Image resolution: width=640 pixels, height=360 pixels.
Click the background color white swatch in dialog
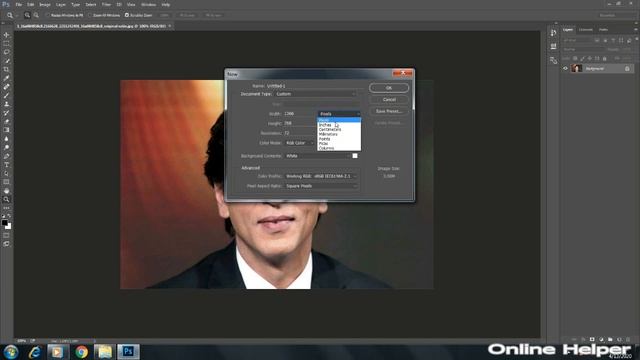click(355, 156)
